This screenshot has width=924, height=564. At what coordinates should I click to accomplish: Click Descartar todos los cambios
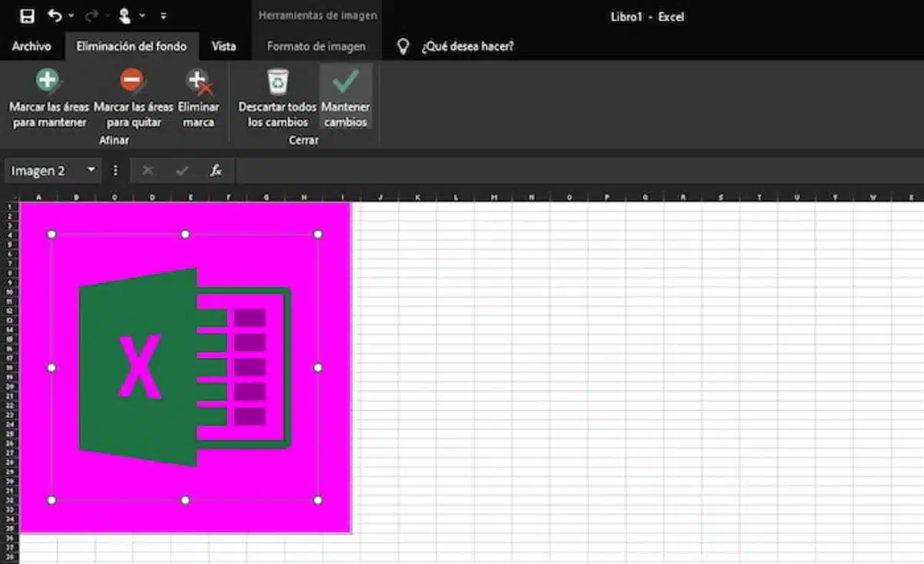click(x=277, y=100)
